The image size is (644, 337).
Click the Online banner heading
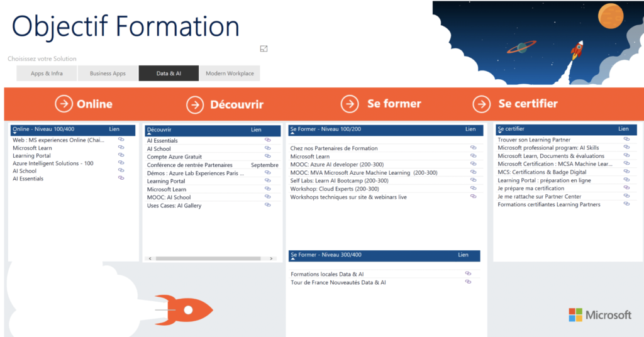tap(94, 104)
